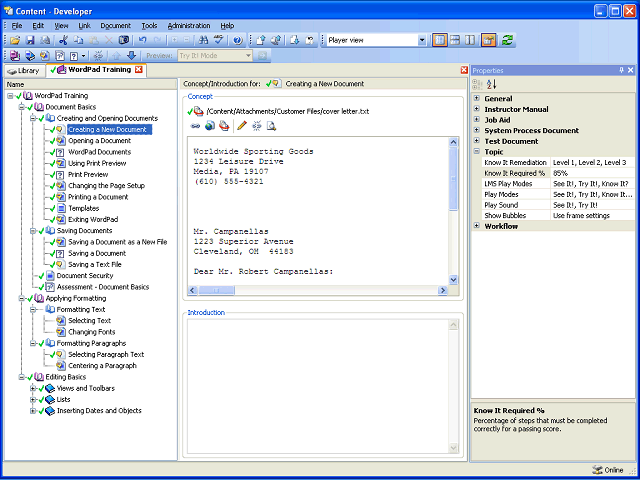The height and width of the screenshot is (480, 640).
Task: Select Know It Remediation property row
Action: pyautogui.click(x=515, y=162)
